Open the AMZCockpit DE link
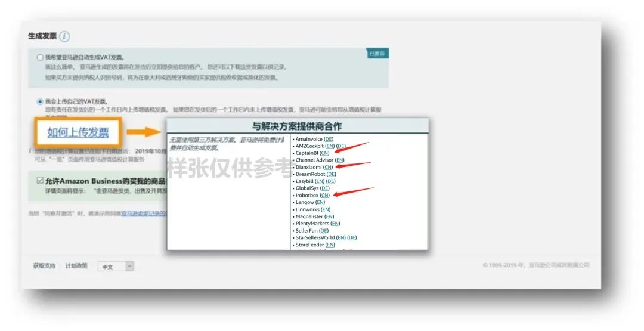Screen dimensions: 644x331 (341, 146)
